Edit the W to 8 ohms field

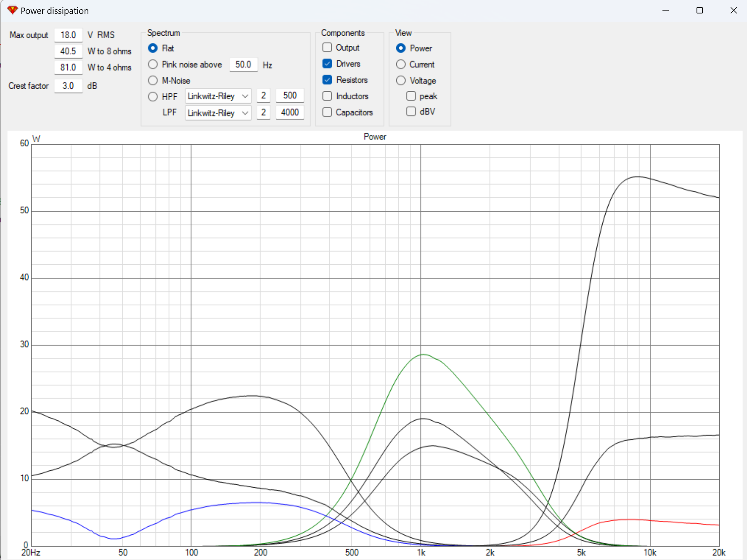tap(68, 51)
